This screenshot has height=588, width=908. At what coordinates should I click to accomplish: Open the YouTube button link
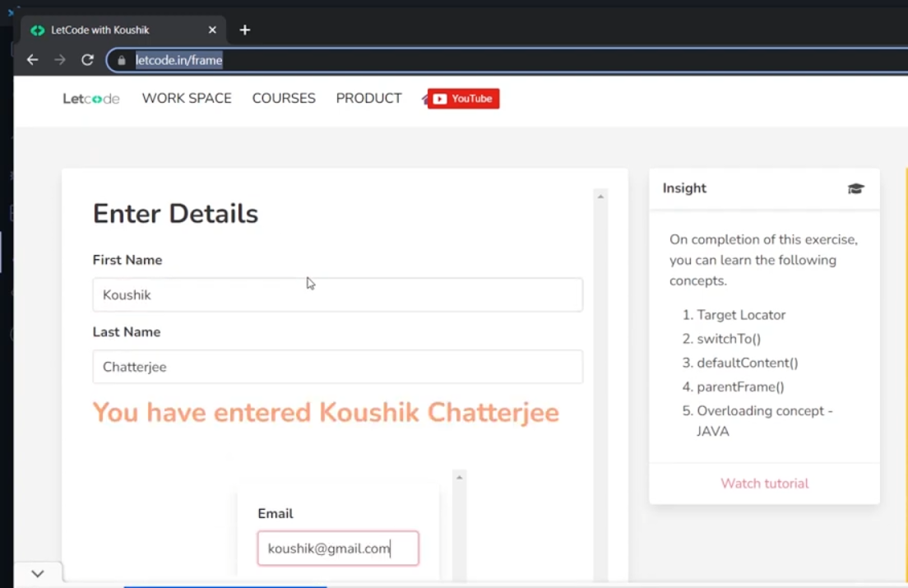(463, 99)
